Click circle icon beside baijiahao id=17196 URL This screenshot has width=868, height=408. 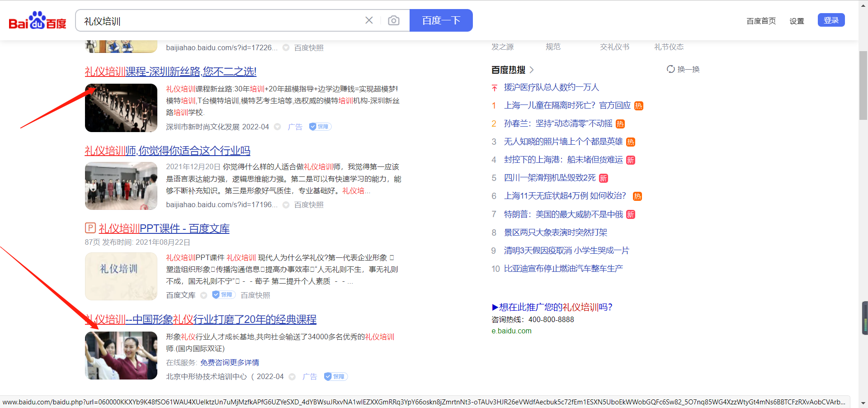[x=286, y=205]
